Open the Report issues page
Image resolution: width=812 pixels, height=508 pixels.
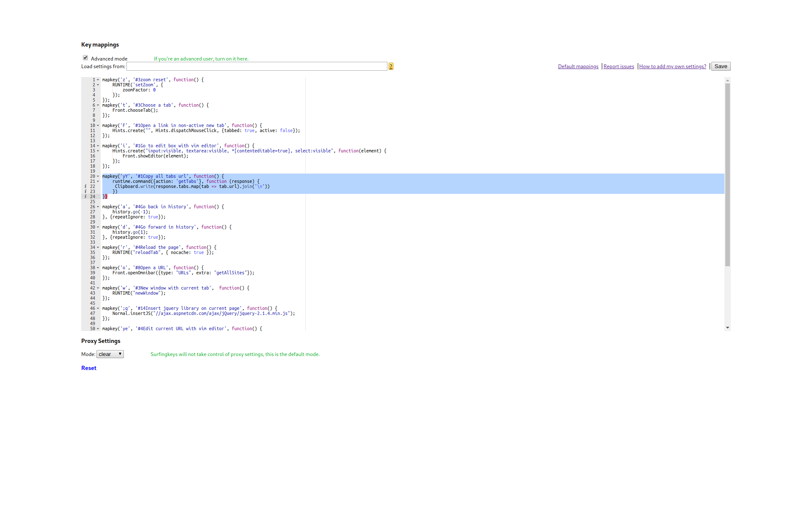tap(619, 66)
